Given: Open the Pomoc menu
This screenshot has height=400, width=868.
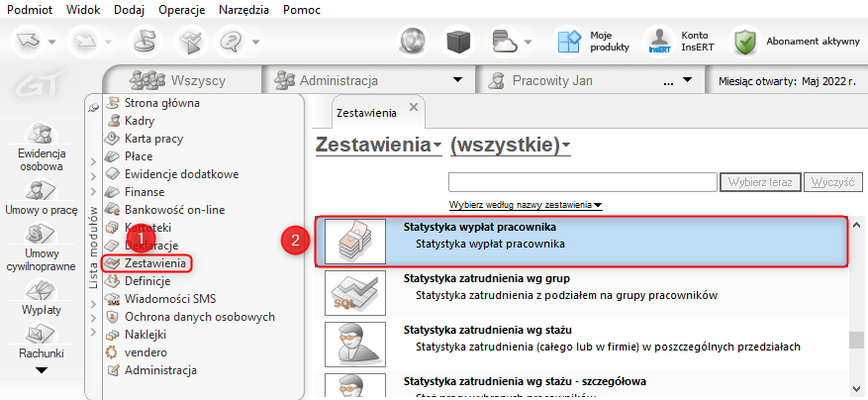Looking at the screenshot, I should point(301,10).
